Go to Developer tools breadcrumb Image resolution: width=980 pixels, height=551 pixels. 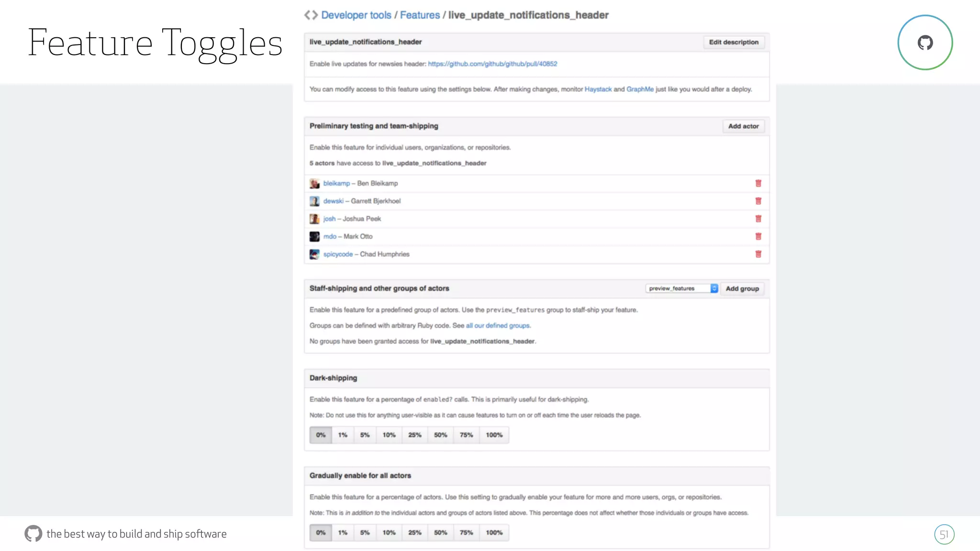pyautogui.click(x=356, y=15)
